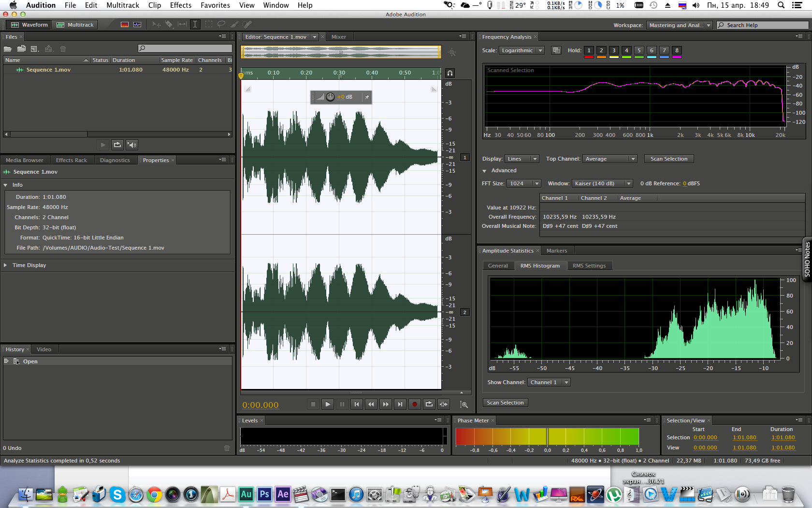
Task: Click Scan Selection in Amplitude Statistics
Action: (505, 403)
